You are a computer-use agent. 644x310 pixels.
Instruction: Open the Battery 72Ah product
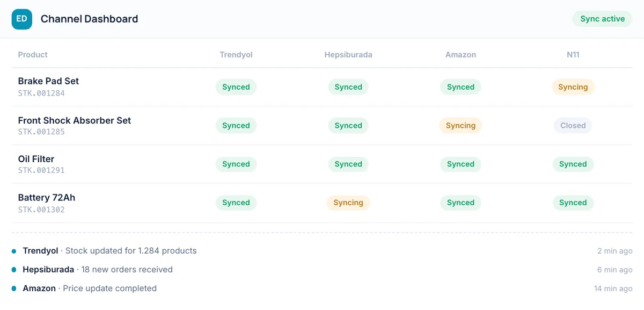tap(47, 198)
